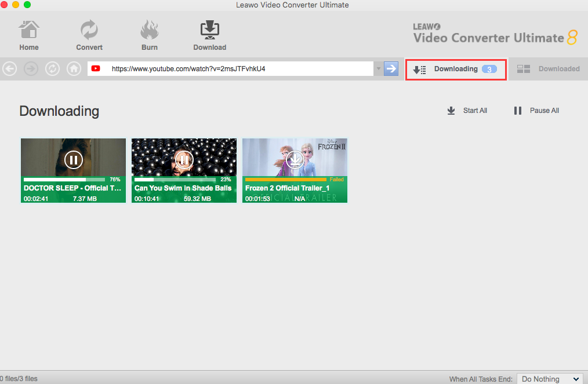588x384 pixels.
Task: Pause the DOCTOR SLEEP download
Action: coord(74,160)
